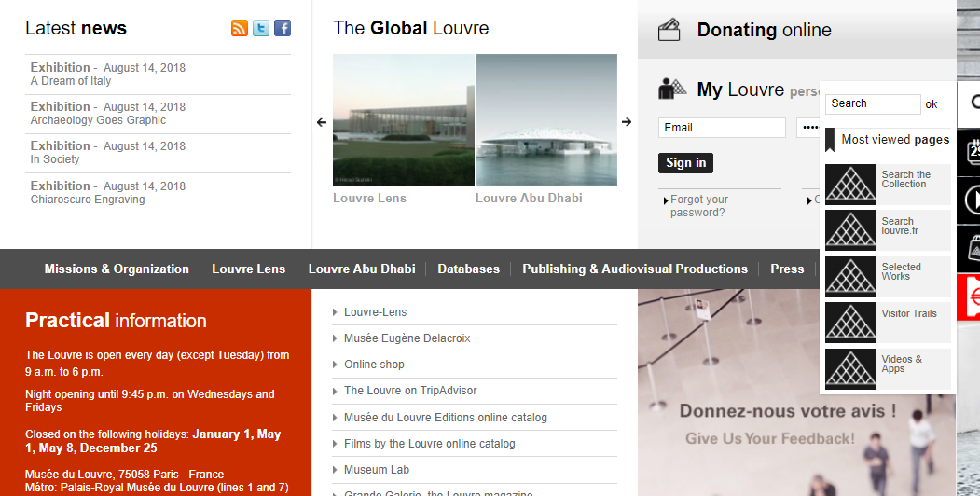Open Missions & Organization menu item
Viewport: 980px width, 496px height.
coord(117,269)
